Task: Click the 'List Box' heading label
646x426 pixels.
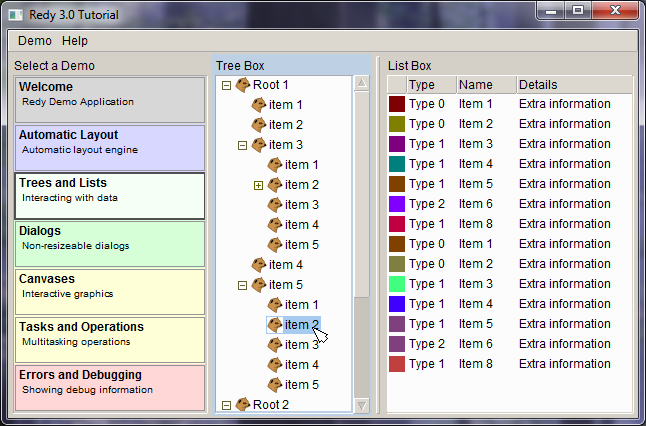Action: coord(410,66)
